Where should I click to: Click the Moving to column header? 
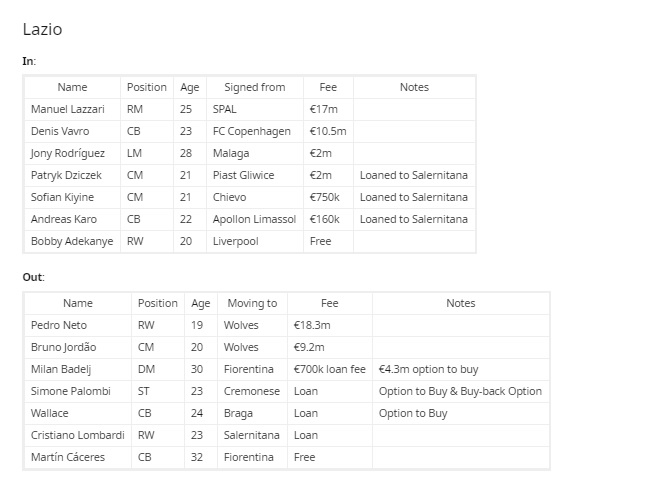[252, 303]
